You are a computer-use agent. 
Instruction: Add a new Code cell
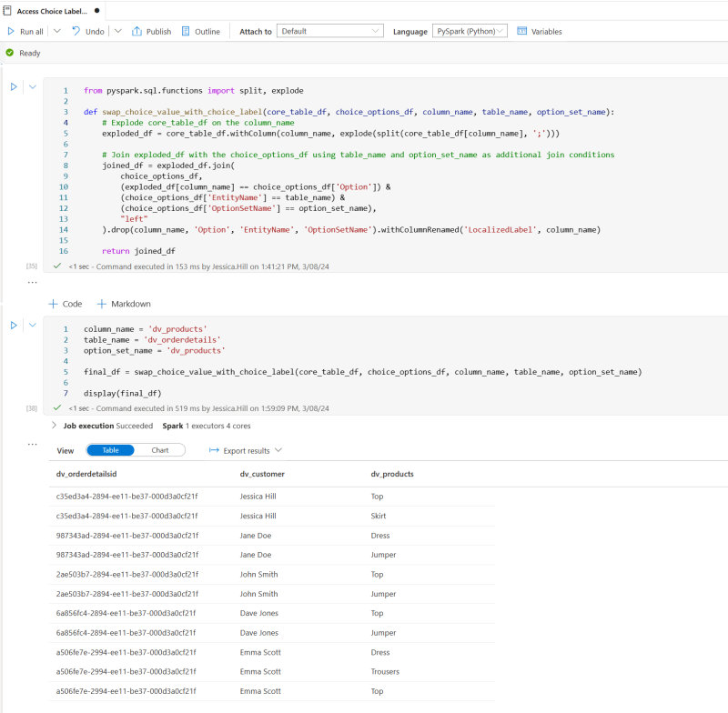pyautogui.click(x=66, y=304)
